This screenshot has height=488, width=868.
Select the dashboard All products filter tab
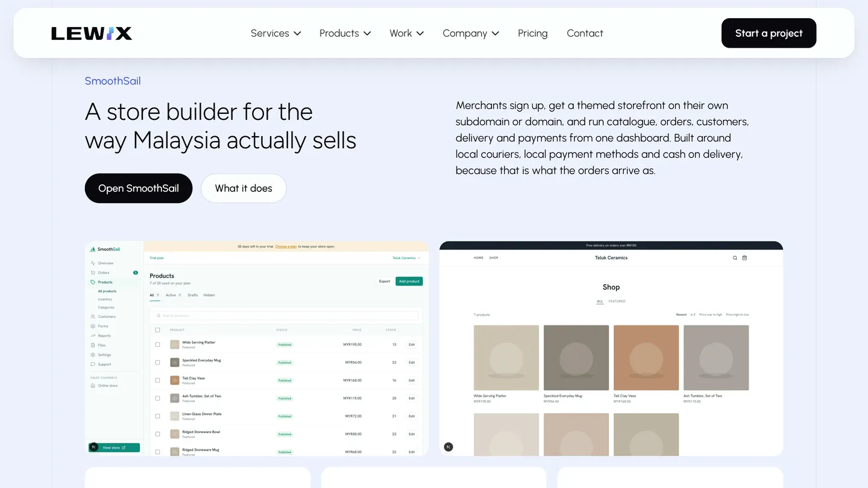pyautogui.click(x=155, y=295)
